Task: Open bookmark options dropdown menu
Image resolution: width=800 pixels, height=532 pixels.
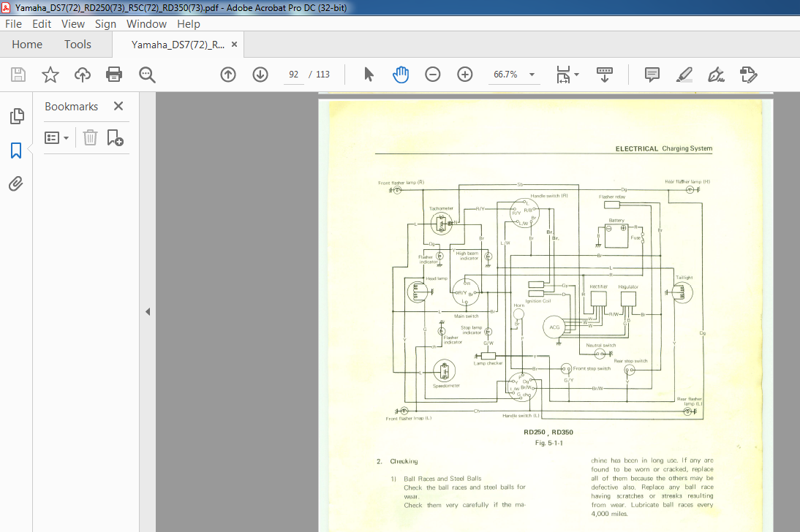Action: pyautogui.click(x=56, y=137)
